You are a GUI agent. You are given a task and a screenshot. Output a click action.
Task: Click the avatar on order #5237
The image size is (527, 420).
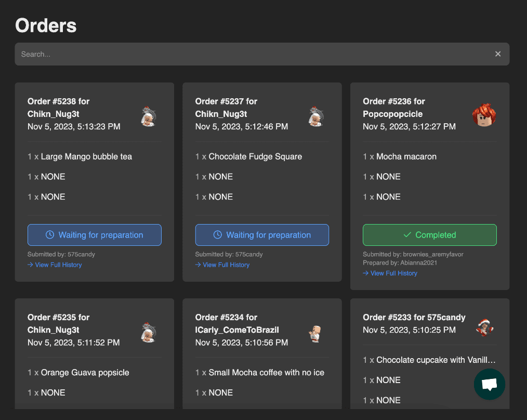(316, 116)
